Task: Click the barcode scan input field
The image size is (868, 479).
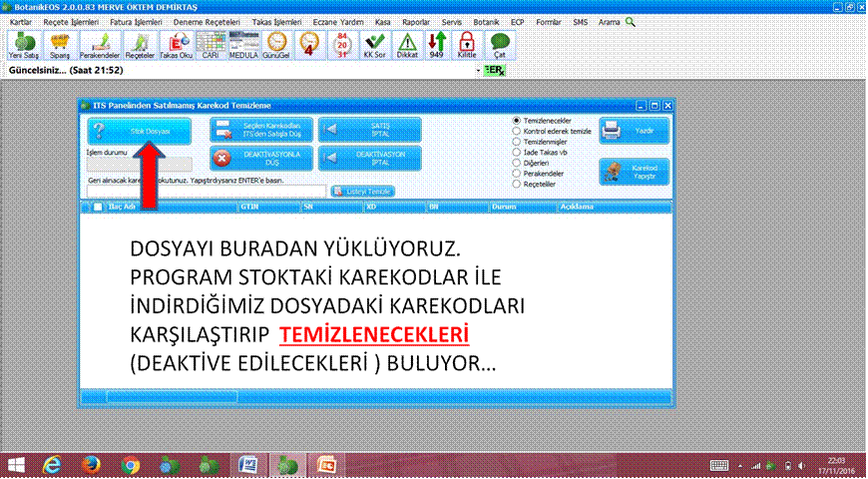Action: pyautogui.click(x=206, y=191)
